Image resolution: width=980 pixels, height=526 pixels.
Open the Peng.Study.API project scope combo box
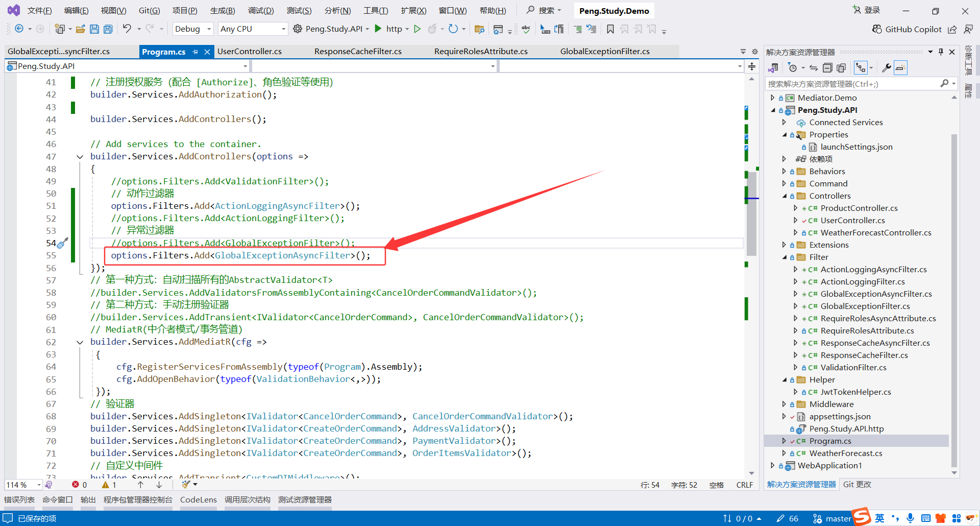point(127,66)
